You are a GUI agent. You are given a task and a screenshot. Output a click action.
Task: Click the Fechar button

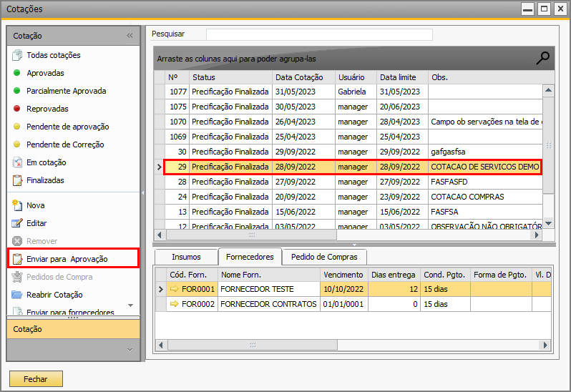[36, 379]
